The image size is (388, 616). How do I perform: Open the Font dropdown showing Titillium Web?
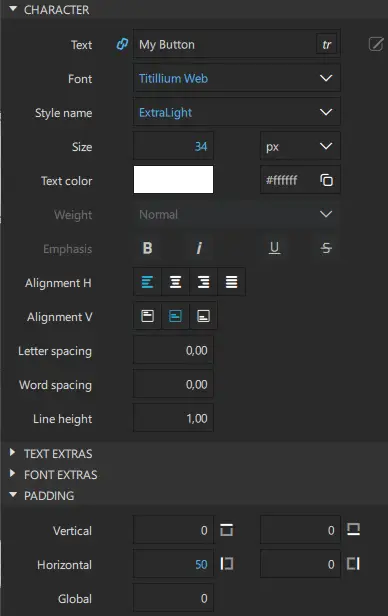[x=237, y=78]
